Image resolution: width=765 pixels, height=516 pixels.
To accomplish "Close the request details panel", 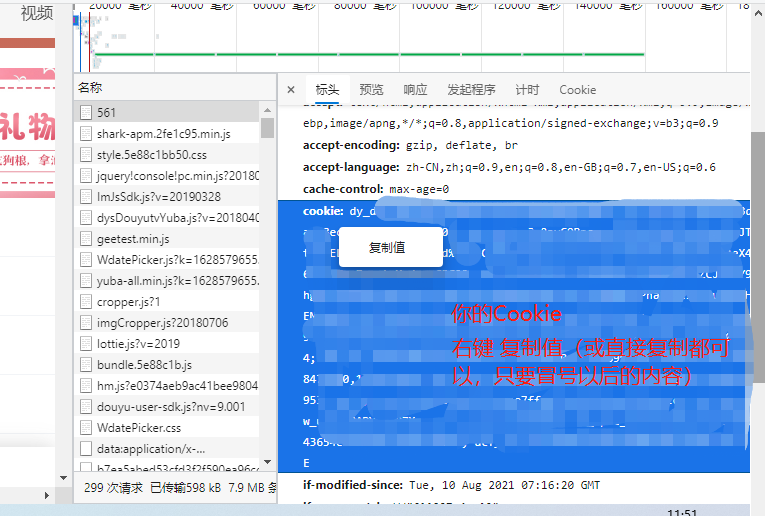I will coord(291,90).
